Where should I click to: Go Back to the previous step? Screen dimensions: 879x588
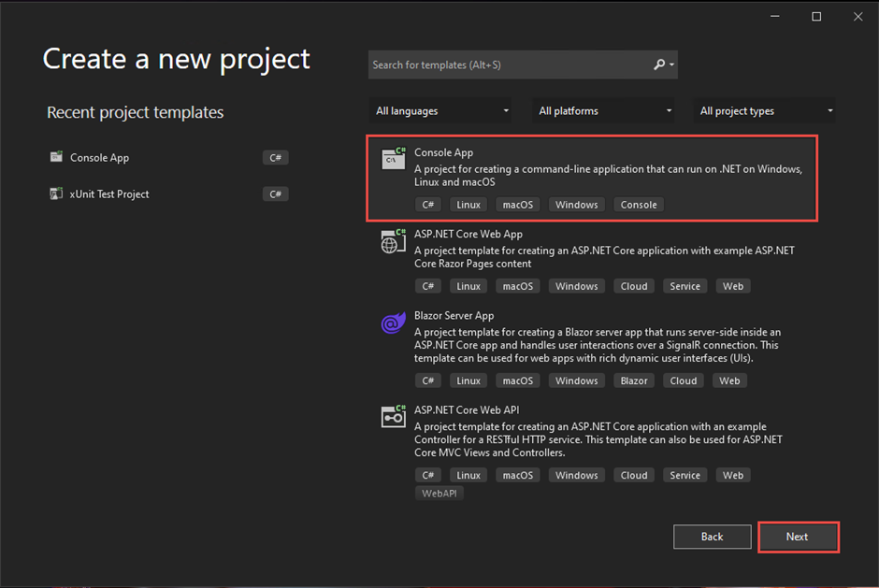pos(712,537)
